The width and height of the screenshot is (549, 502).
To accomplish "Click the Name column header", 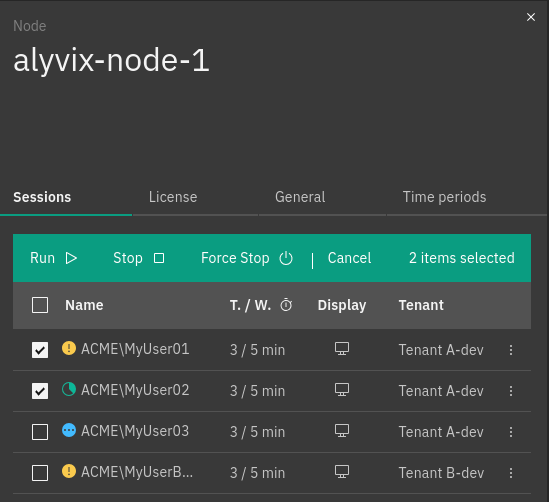I will (84, 305).
